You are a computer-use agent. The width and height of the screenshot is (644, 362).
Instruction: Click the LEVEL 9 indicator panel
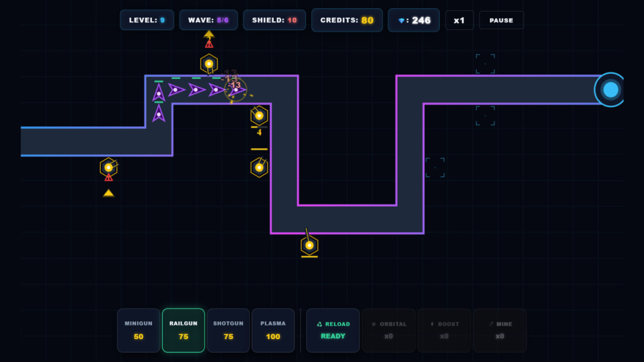[147, 20]
